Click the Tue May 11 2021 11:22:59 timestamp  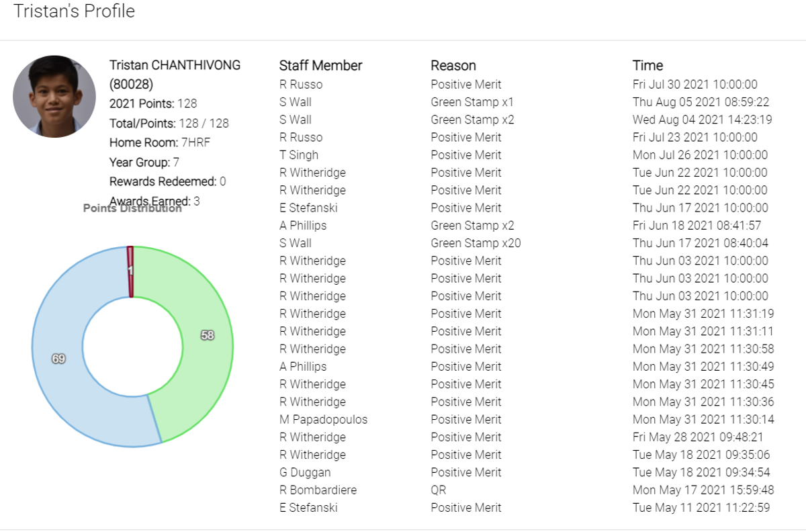click(x=701, y=507)
